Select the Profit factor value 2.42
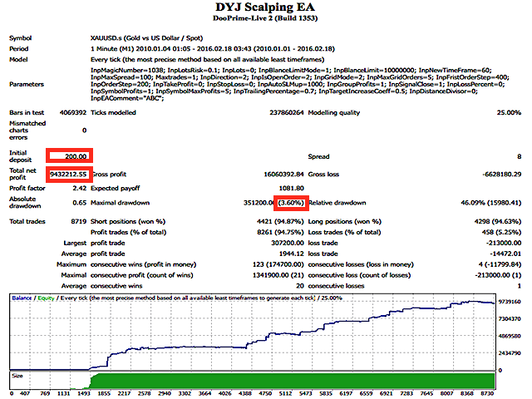This screenshot has width=532, height=399. 80,189
